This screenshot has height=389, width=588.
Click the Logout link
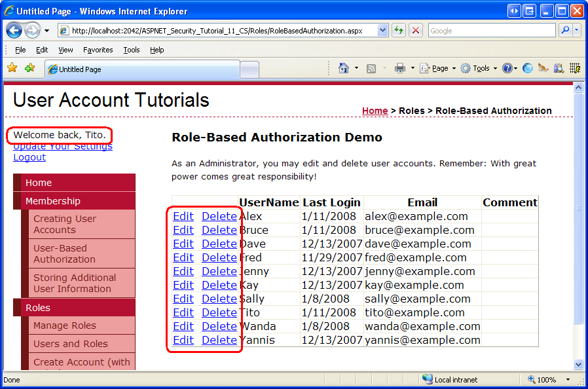click(29, 157)
